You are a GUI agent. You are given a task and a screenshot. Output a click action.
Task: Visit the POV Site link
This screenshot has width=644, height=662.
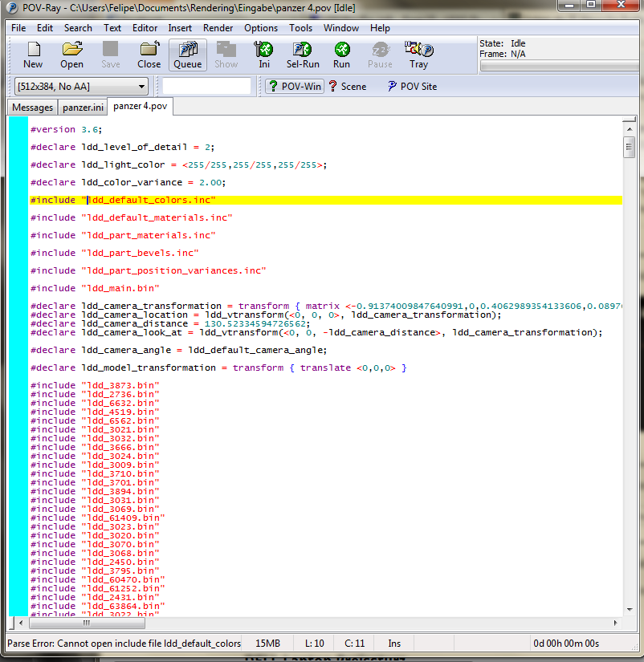(412, 87)
